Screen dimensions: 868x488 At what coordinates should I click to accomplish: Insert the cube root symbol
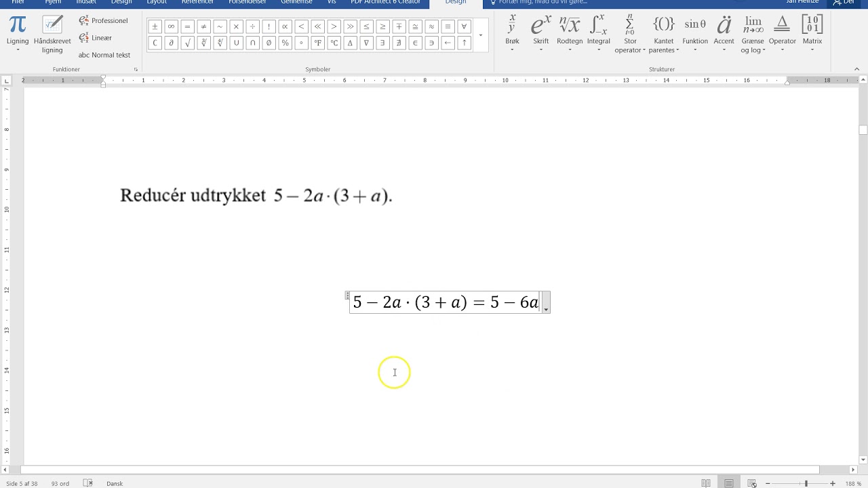[203, 43]
